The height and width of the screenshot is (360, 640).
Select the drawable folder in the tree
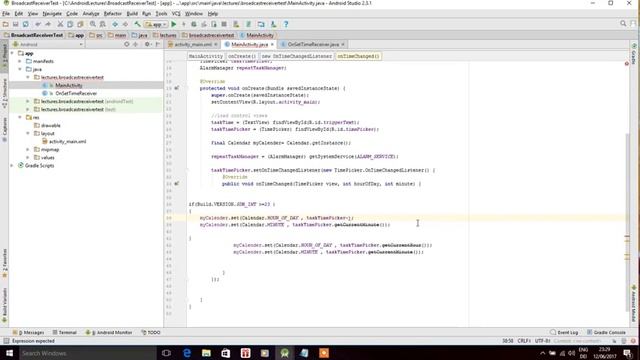[51, 125]
